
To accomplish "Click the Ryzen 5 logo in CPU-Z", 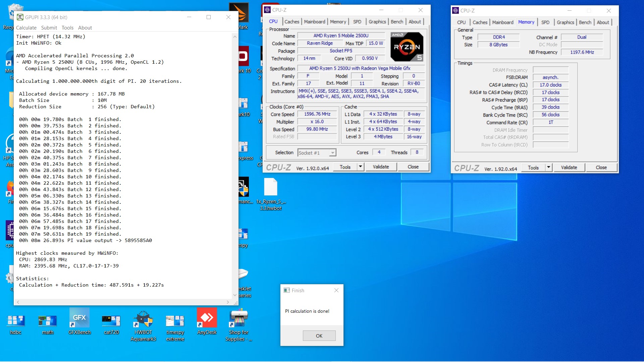I will (x=407, y=47).
